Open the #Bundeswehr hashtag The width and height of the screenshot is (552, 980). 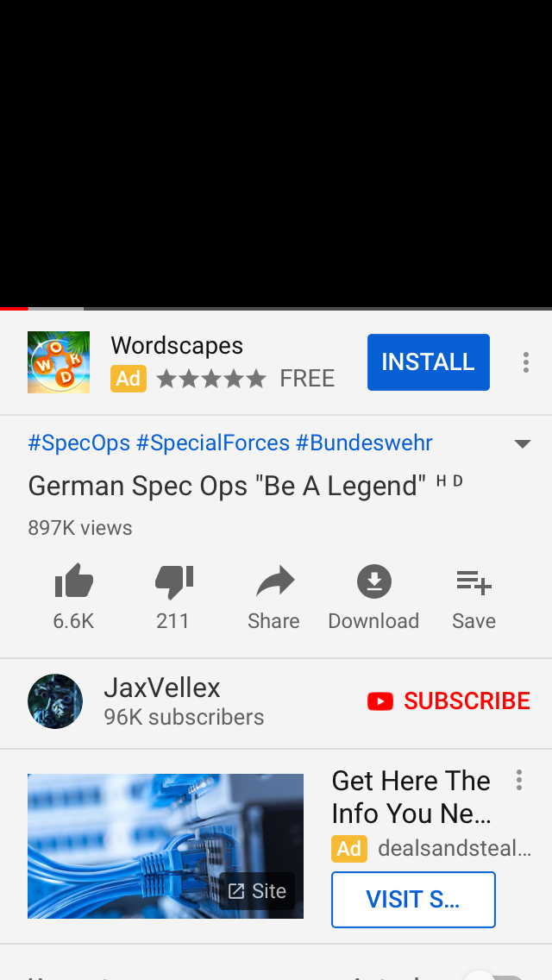click(x=364, y=443)
